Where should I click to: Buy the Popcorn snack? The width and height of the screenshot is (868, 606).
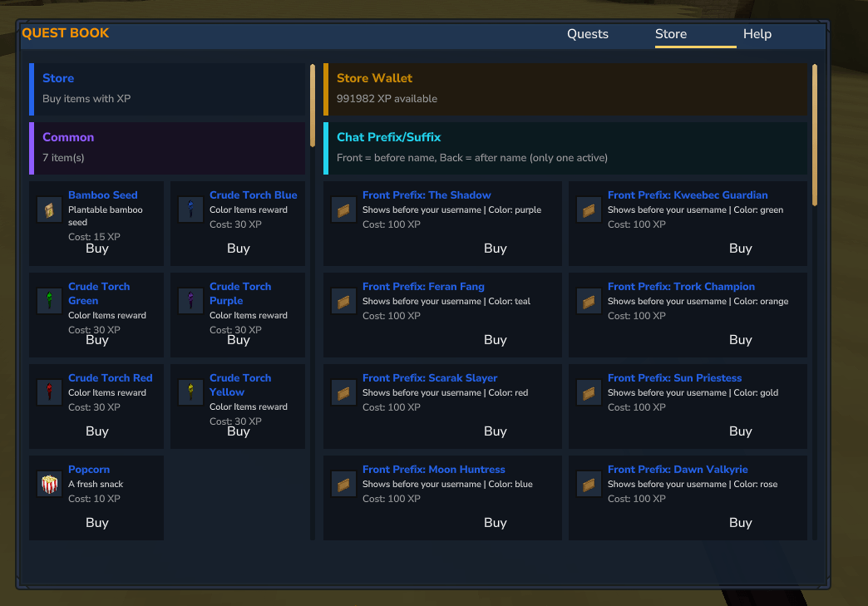pyautogui.click(x=97, y=522)
